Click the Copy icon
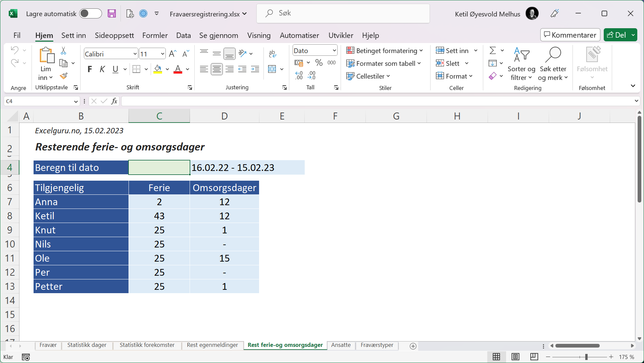Image resolution: width=644 pixels, height=363 pixels. [x=63, y=63]
